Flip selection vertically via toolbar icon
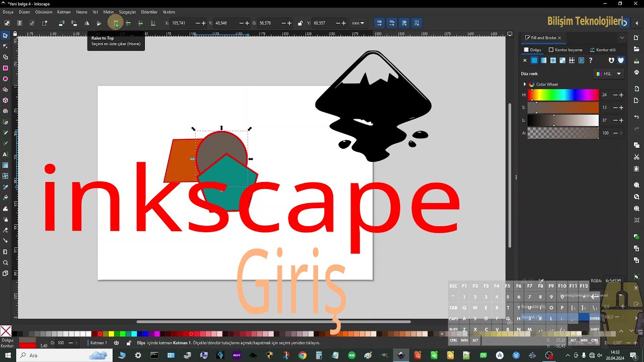Image resolution: width=644 pixels, height=362 pixels. (x=99, y=23)
